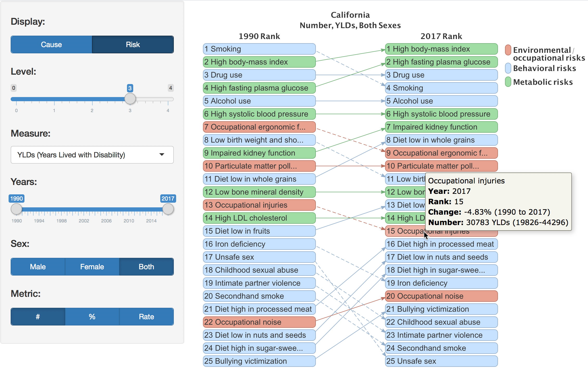Select the Risk display tab
Image resolution: width=588 pixels, height=371 pixels.
[x=133, y=44]
